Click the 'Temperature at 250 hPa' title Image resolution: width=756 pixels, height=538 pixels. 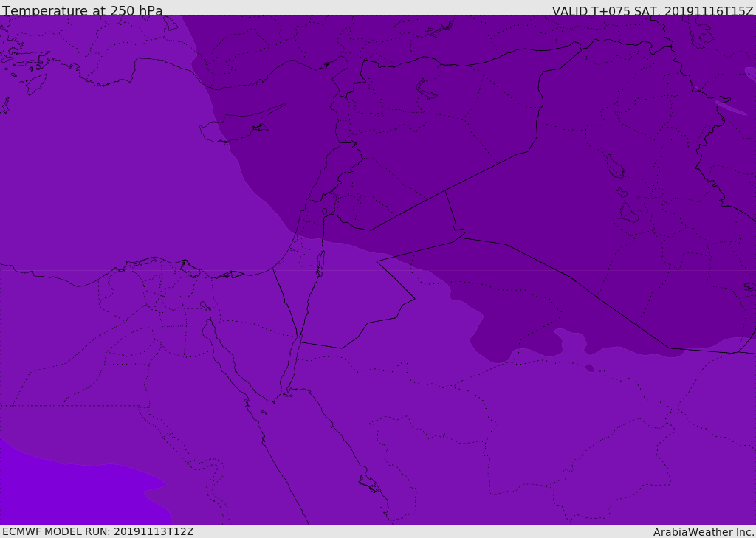pyautogui.click(x=83, y=10)
